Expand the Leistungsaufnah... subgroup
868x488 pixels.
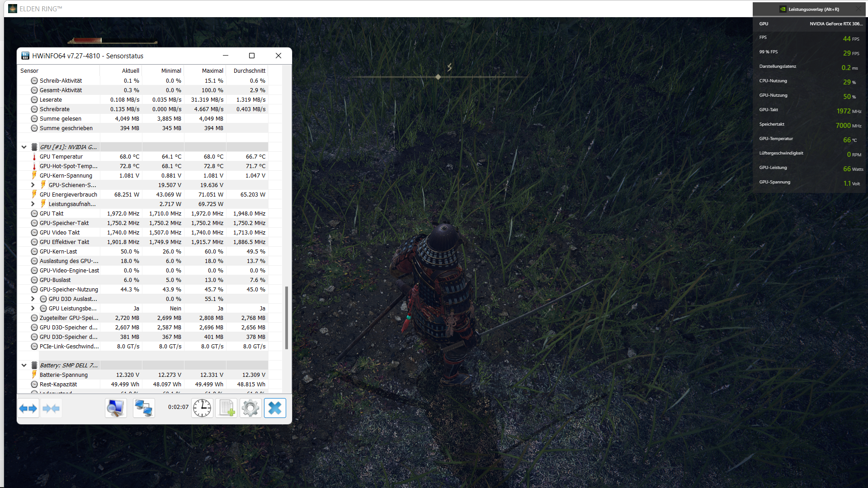click(x=33, y=204)
